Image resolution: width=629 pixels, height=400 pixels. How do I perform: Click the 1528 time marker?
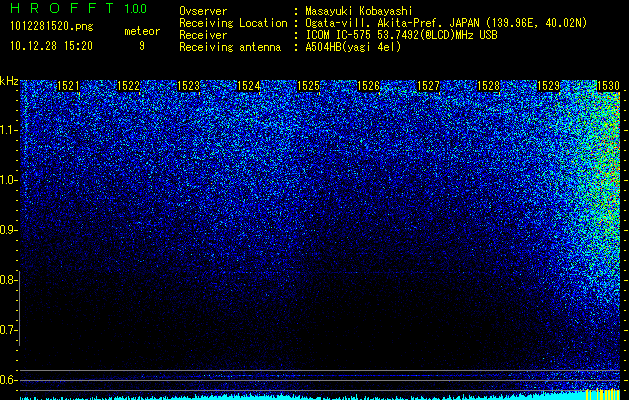[489, 86]
